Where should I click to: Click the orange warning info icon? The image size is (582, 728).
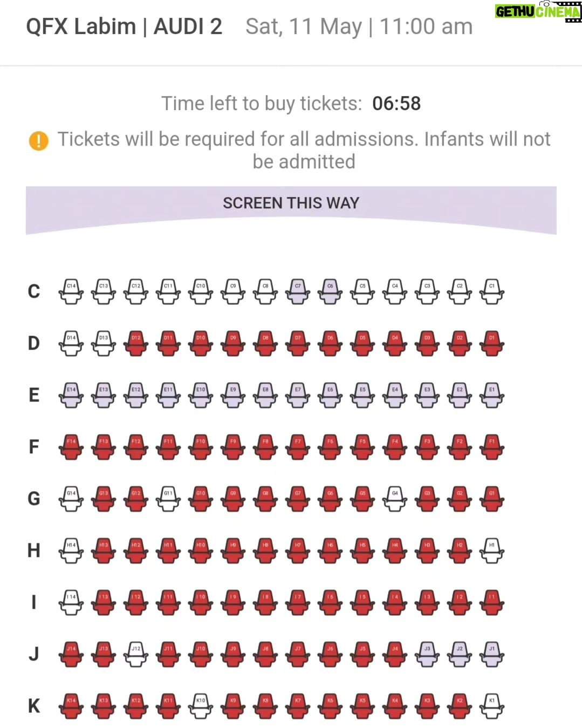click(x=39, y=141)
